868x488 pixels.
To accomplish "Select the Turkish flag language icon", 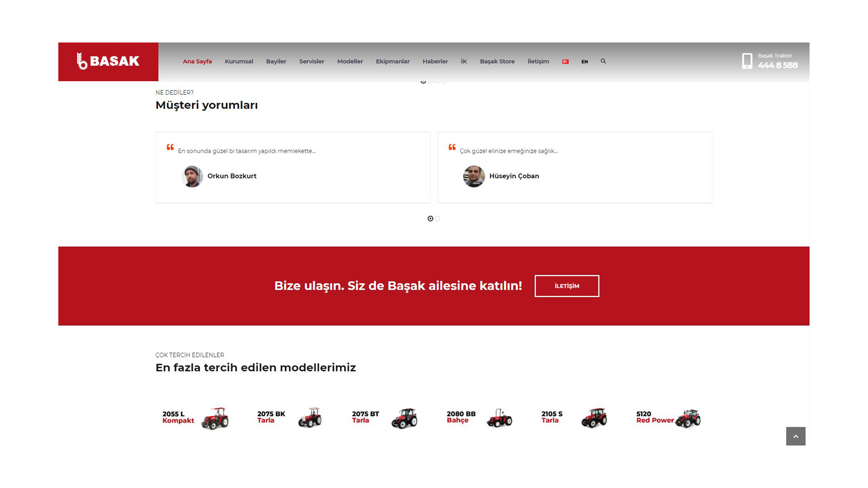I will click(565, 61).
